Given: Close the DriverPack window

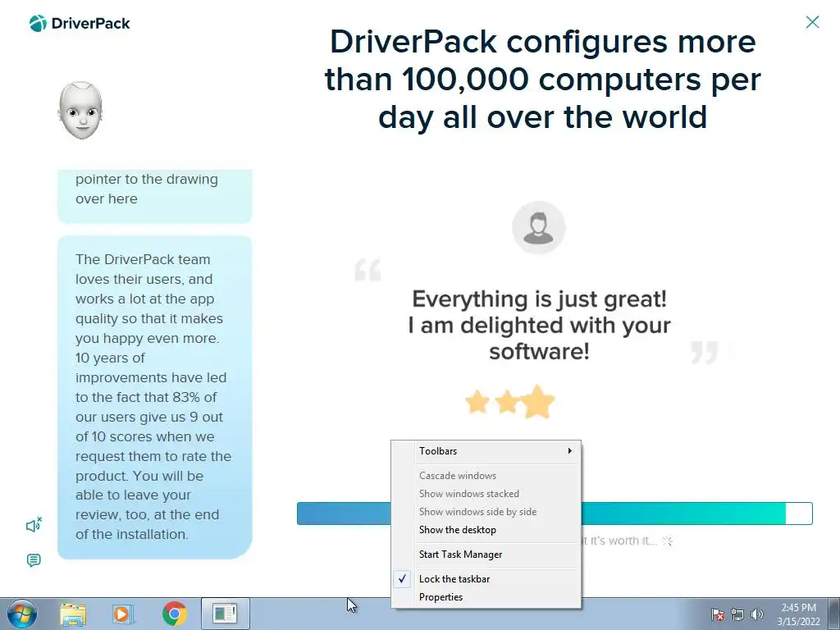Looking at the screenshot, I should (x=812, y=22).
